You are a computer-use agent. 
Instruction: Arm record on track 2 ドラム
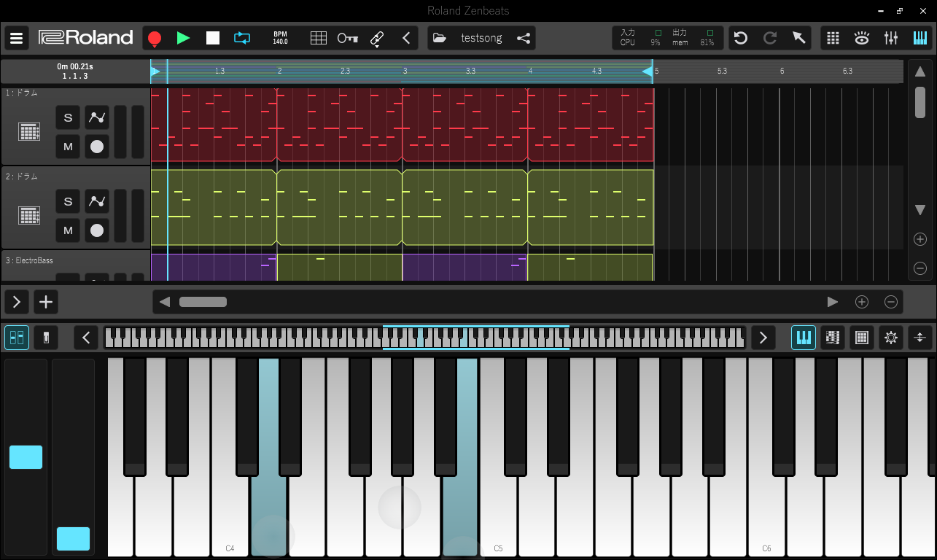point(97,230)
